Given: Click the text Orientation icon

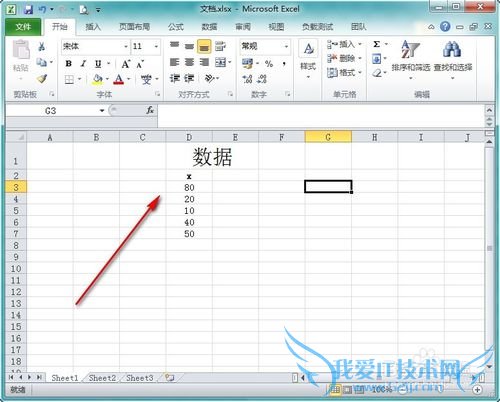Looking at the screenshot, I should tap(210, 78).
